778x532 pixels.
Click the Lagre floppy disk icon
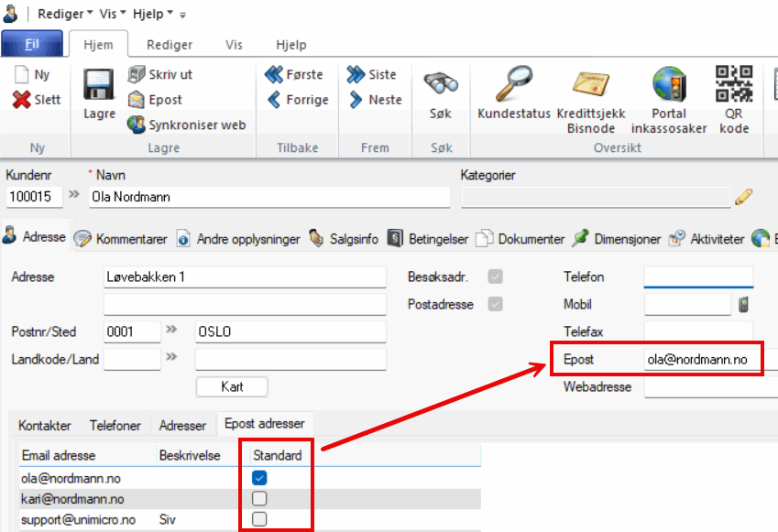pos(99,85)
